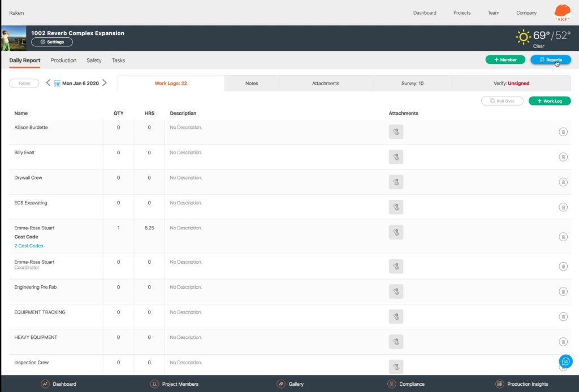Open the Verify: Unsigned tab
Image resolution: width=579 pixels, height=392 pixels.
(511, 84)
